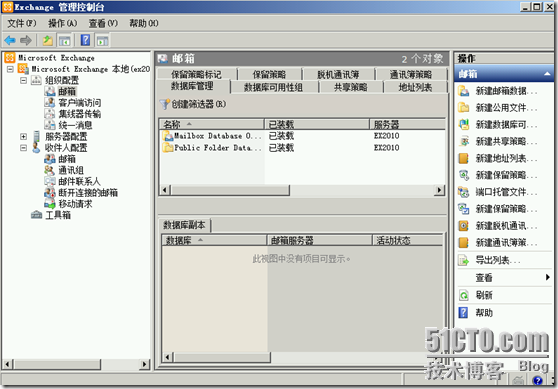The width and height of the screenshot is (558, 389).
Task: Click 新建数据库可用性组 action
Action: (x=498, y=125)
